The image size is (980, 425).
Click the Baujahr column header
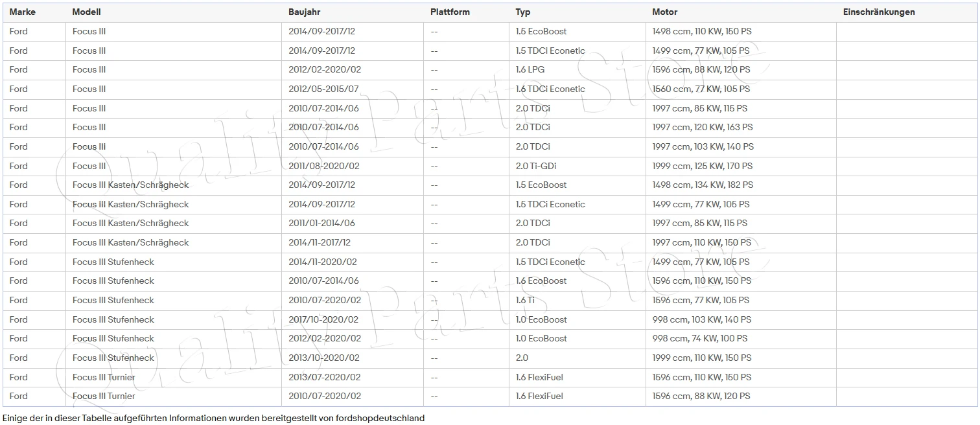305,12
